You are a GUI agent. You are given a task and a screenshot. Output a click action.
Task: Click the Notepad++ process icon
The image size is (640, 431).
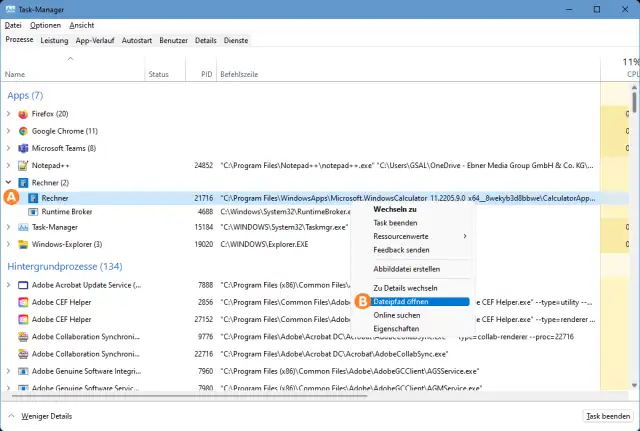23,165
